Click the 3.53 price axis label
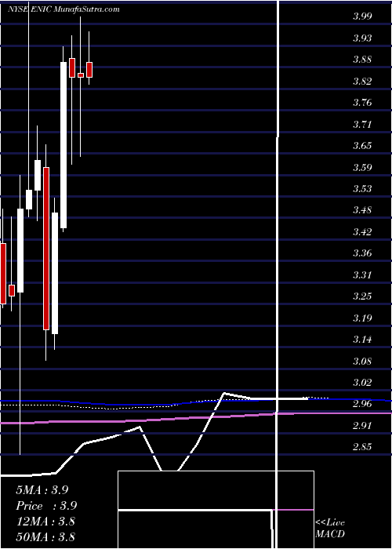 (x=362, y=189)
